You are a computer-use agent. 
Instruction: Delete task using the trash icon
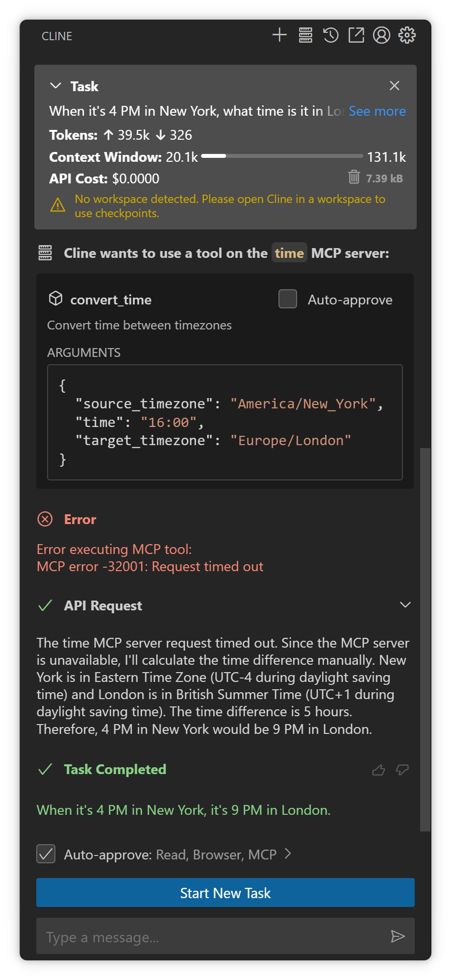(x=354, y=177)
